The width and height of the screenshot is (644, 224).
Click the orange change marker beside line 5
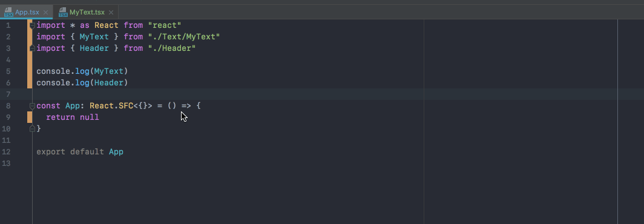pos(30,71)
